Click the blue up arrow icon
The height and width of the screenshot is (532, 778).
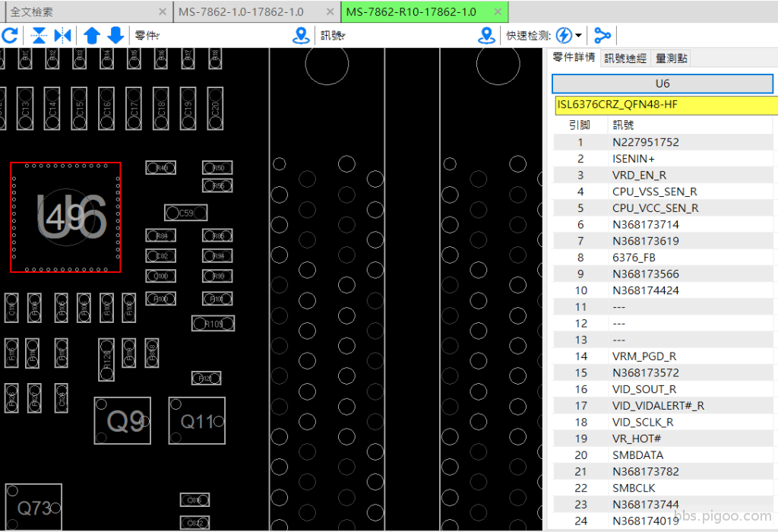(92, 36)
